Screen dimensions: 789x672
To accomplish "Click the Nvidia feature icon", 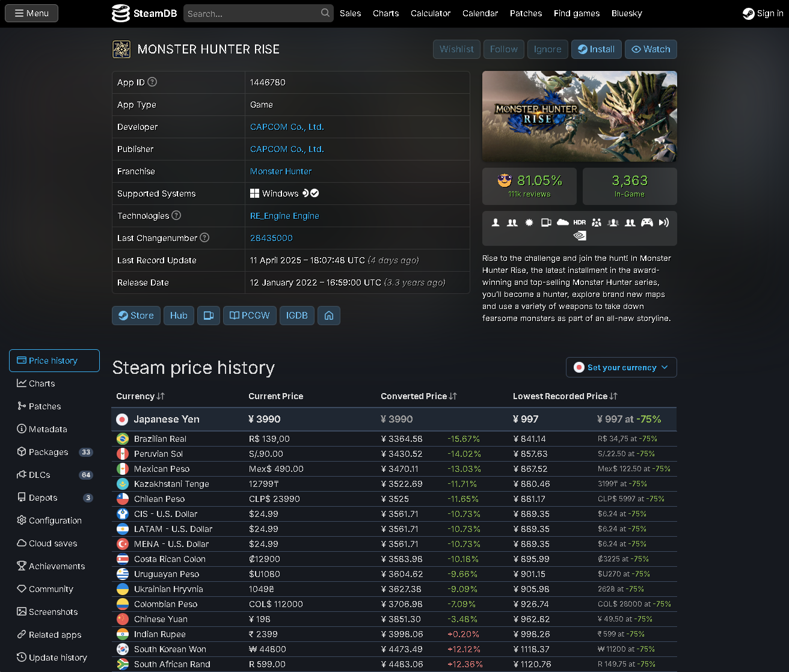I will point(580,236).
